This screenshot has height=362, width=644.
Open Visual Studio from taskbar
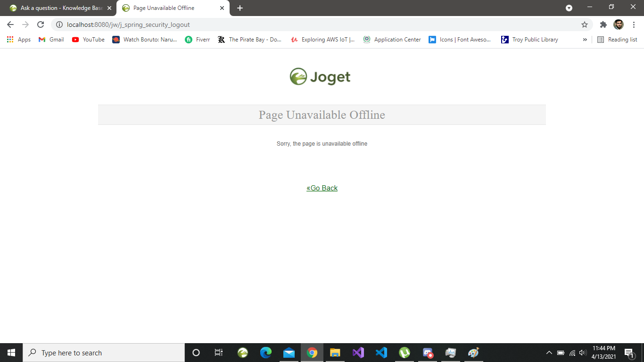[358, 353]
